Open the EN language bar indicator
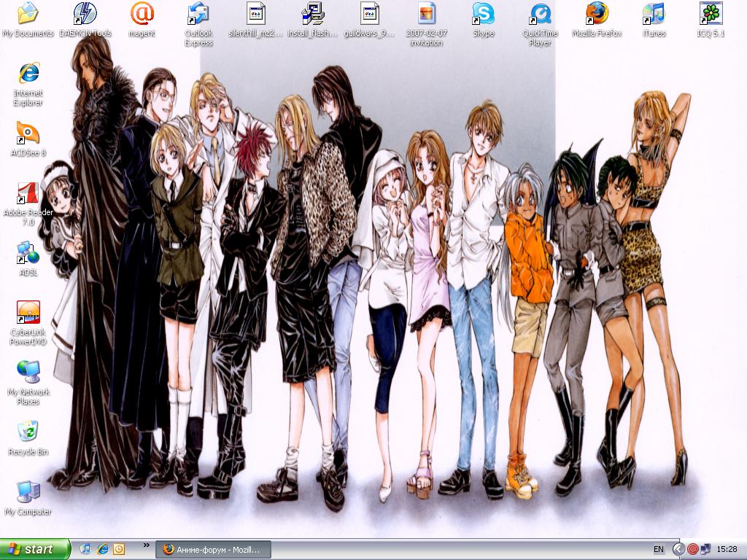The height and width of the screenshot is (560, 747). pyautogui.click(x=659, y=550)
